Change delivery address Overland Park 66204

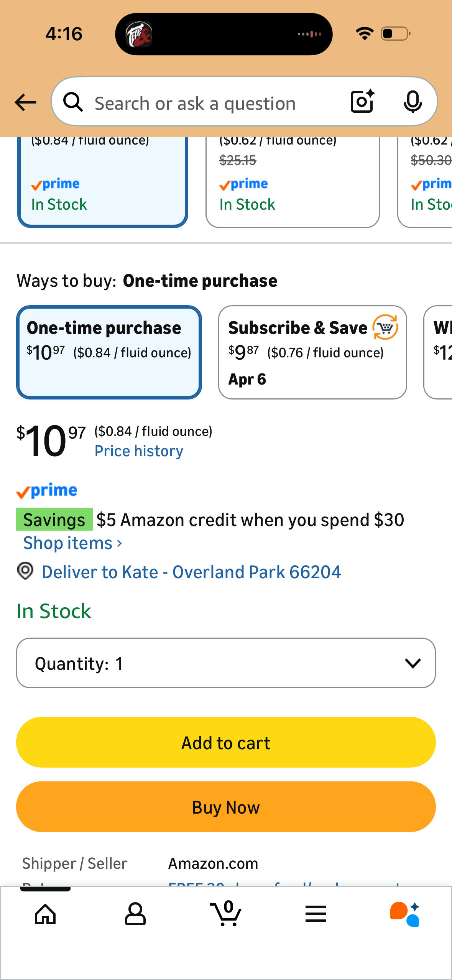pos(191,572)
